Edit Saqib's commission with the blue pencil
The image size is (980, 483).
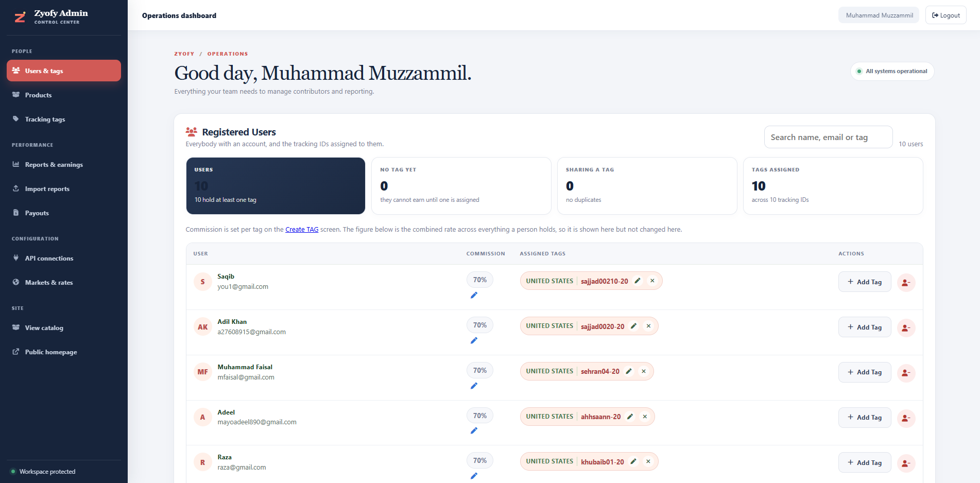point(474,295)
